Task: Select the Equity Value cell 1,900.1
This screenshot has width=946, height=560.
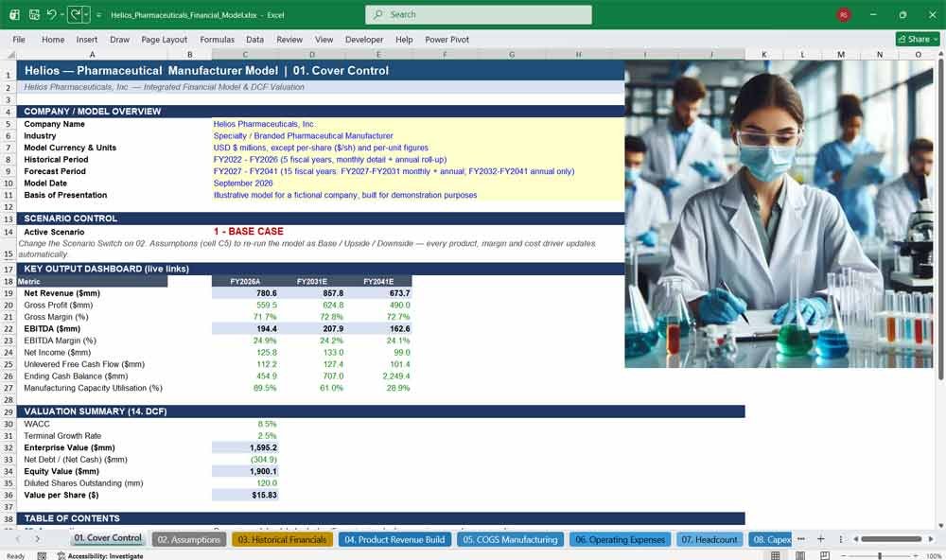Action: click(245, 471)
